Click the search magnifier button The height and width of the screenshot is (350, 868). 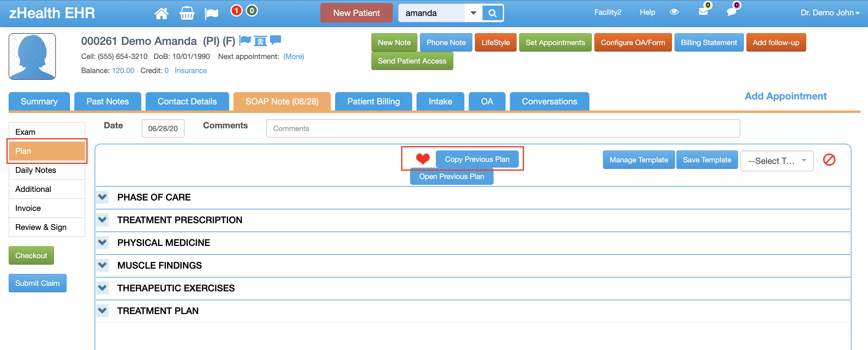tap(492, 13)
